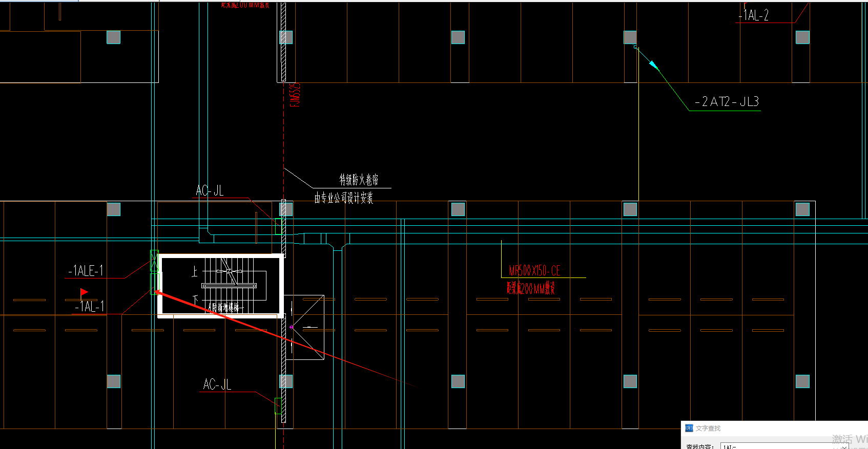Pick the lower AC-JL label
The height and width of the screenshot is (449, 868).
pos(217,384)
